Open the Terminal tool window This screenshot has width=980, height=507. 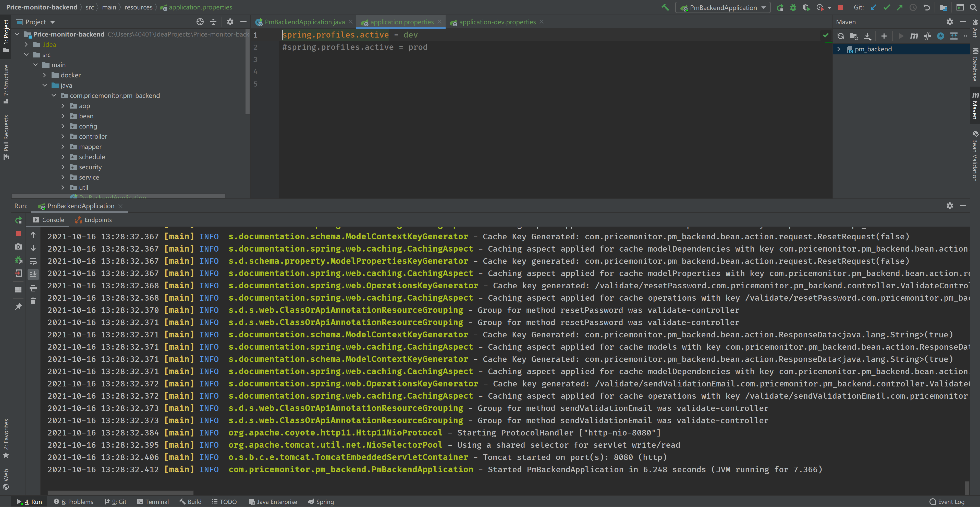click(x=153, y=501)
